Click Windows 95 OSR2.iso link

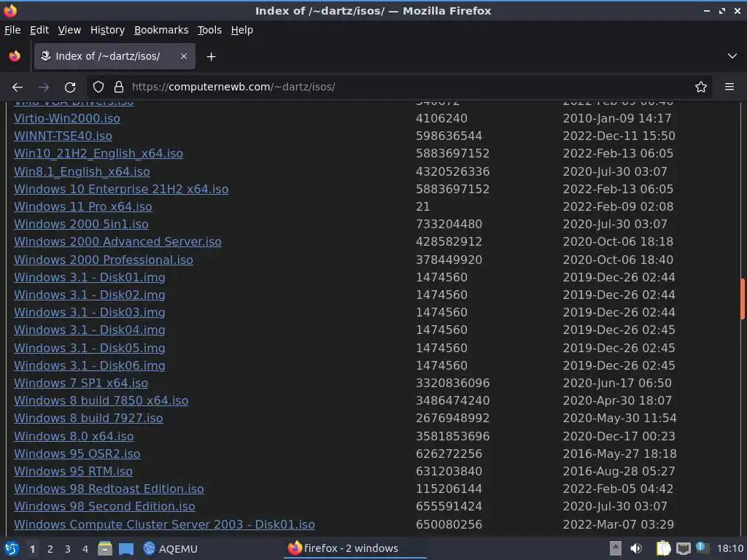[77, 454]
